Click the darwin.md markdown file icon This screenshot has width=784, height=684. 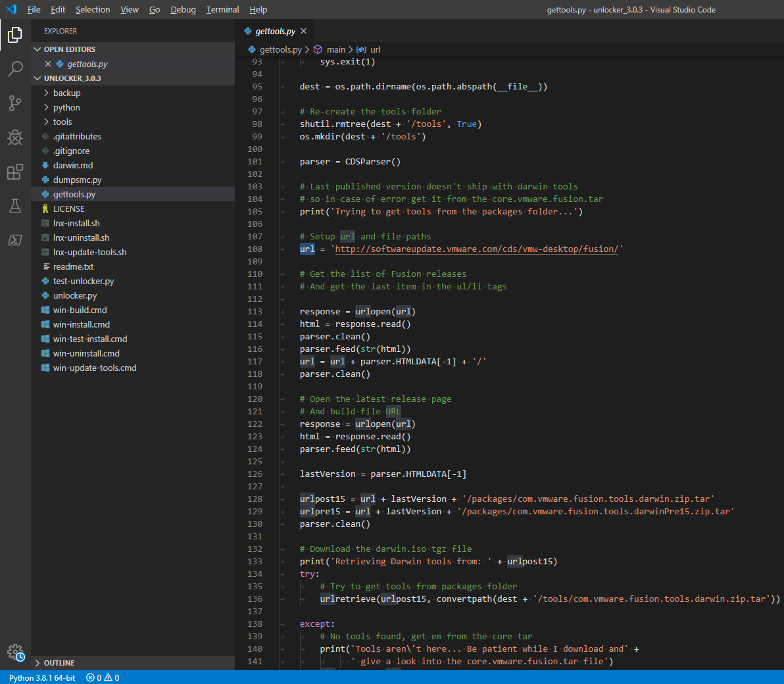pos(45,165)
